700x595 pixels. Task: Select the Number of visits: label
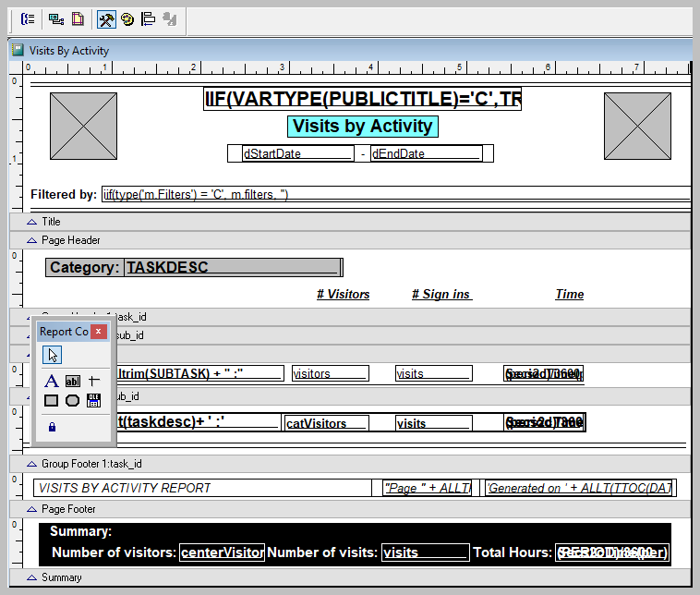[322, 552]
